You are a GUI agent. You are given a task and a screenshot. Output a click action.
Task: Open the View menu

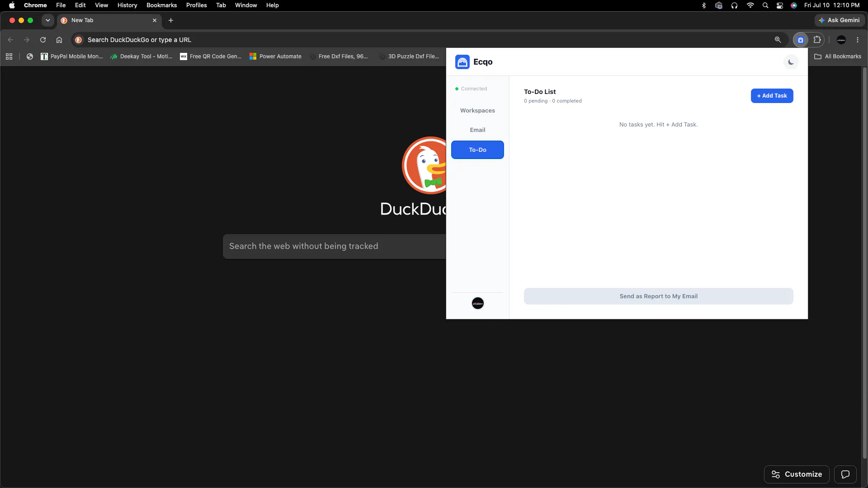pyautogui.click(x=101, y=5)
